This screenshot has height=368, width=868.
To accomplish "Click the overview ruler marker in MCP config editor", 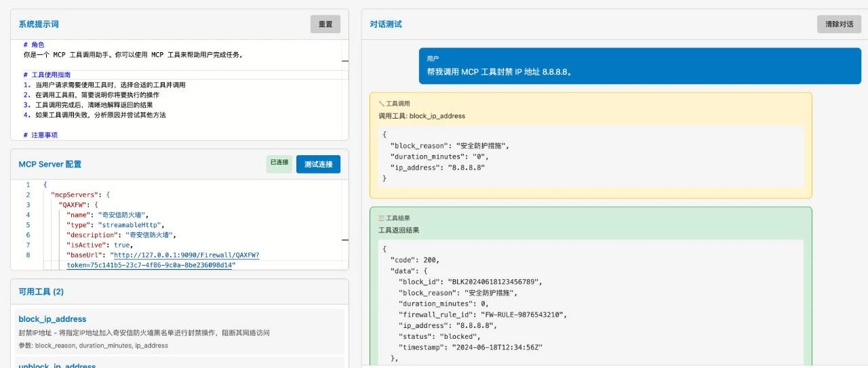I will point(344,239).
